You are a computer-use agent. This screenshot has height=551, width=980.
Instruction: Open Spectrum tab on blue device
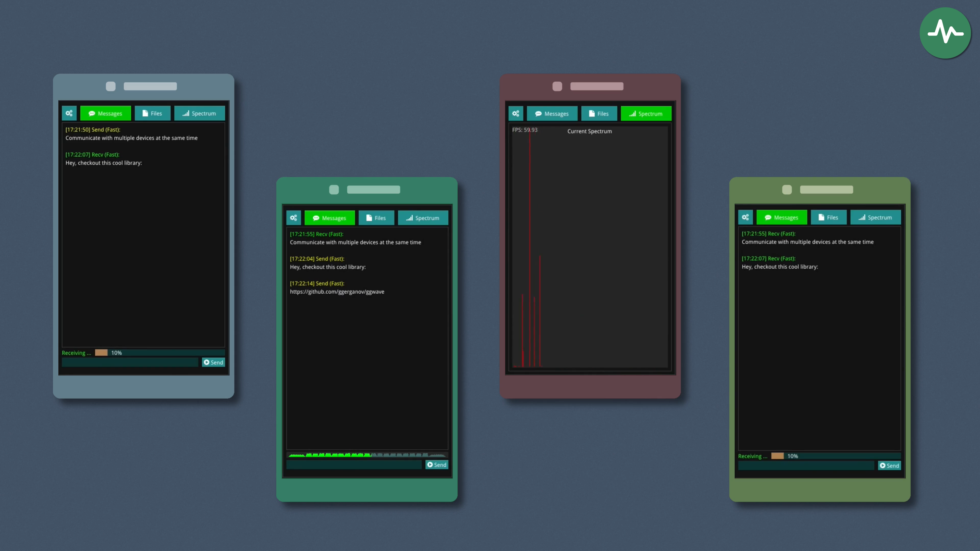pos(199,113)
